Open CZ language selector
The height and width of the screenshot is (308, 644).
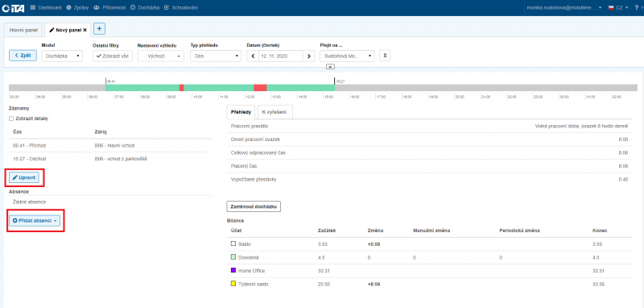617,7
